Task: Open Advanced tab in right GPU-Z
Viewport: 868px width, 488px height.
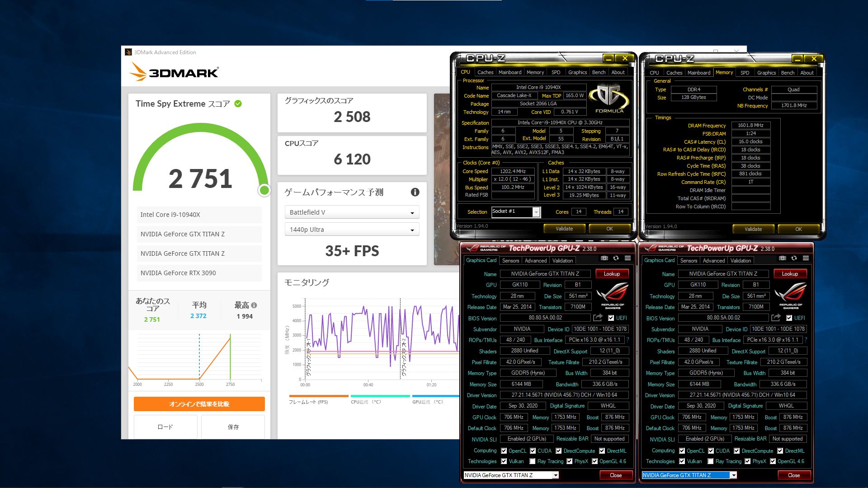Action: (713, 261)
